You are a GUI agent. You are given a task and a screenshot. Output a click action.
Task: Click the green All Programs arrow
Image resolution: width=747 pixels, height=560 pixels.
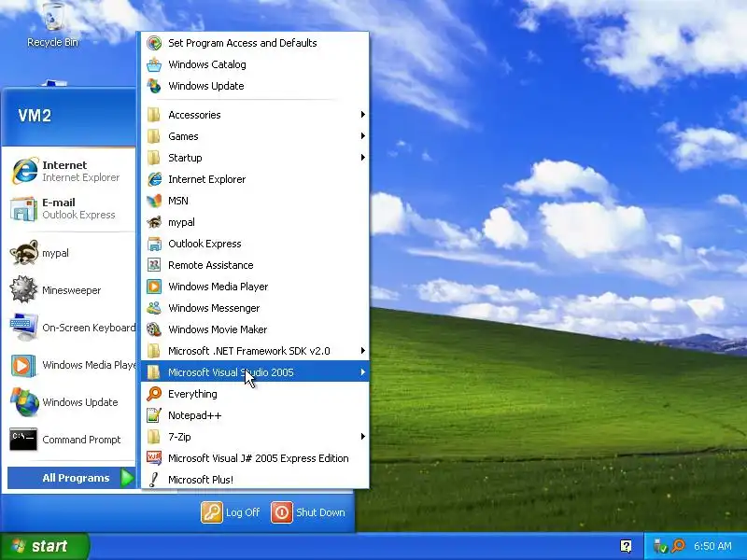click(127, 478)
